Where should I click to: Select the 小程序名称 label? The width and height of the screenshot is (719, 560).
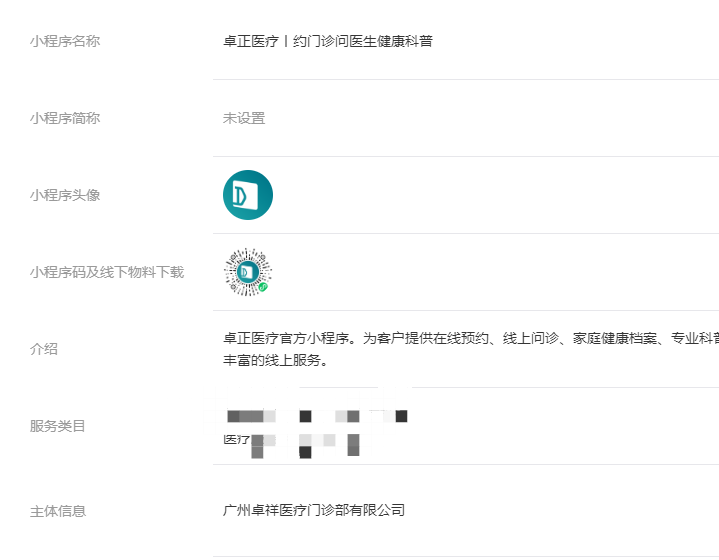65,41
